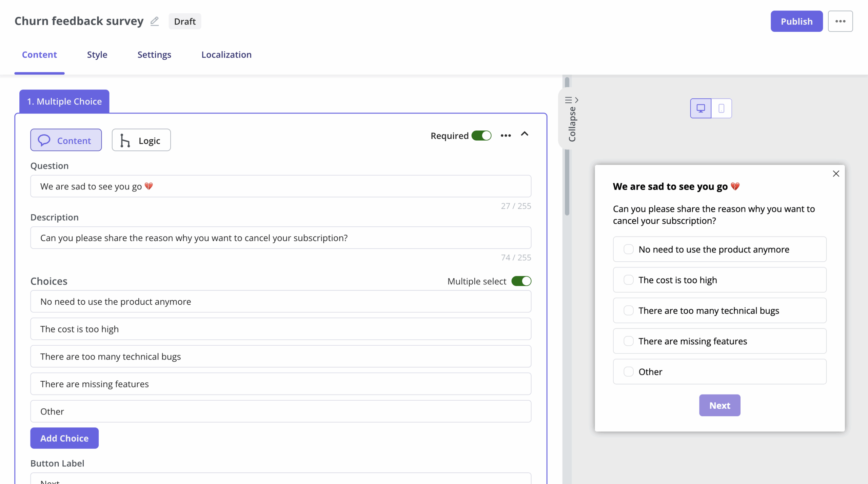The width and height of the screenshot is (868, 484).
Task: Open the top-right more options menu
Action: pos(841,21)
